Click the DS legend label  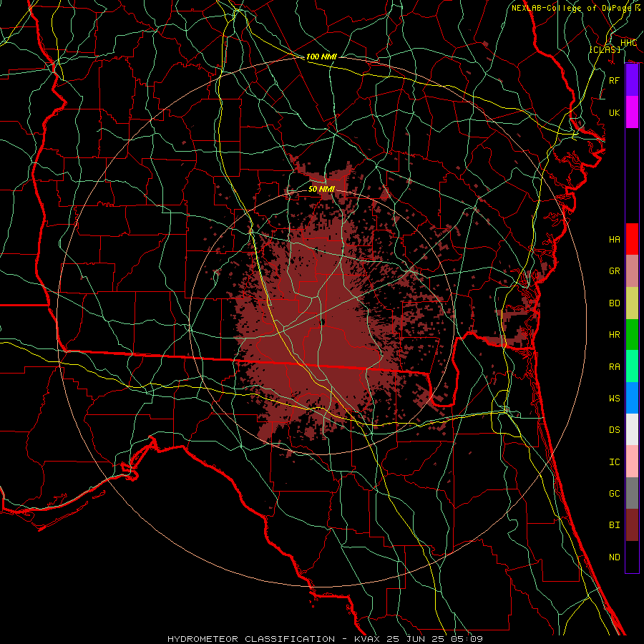click(x=615, y=429)
